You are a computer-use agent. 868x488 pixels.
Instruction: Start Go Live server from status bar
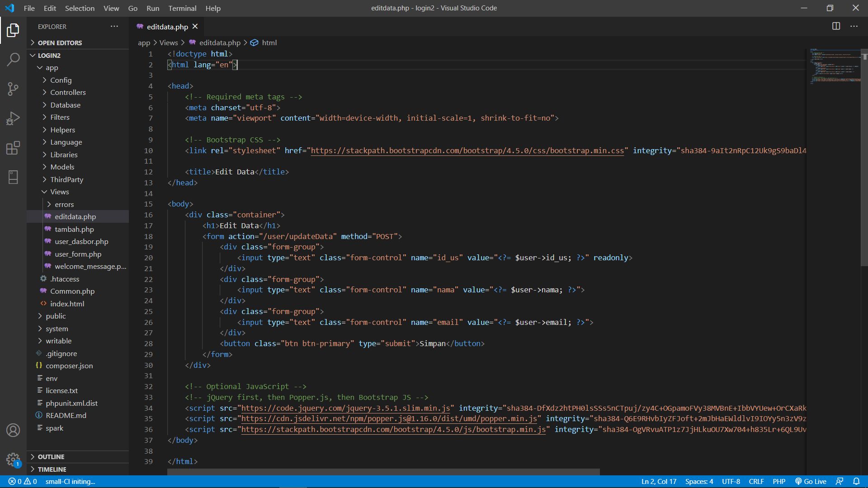tap(811, 481)
